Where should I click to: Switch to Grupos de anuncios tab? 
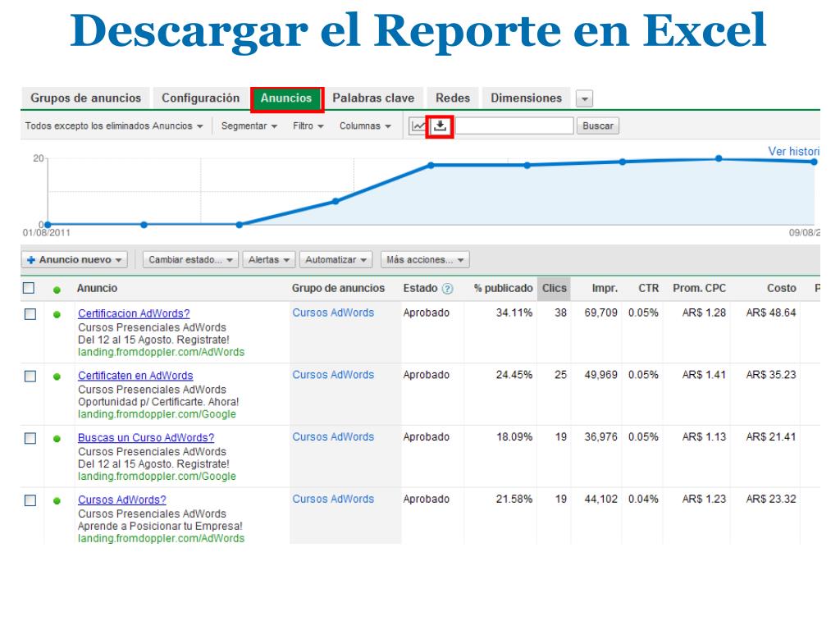click(x=85, y=98)
